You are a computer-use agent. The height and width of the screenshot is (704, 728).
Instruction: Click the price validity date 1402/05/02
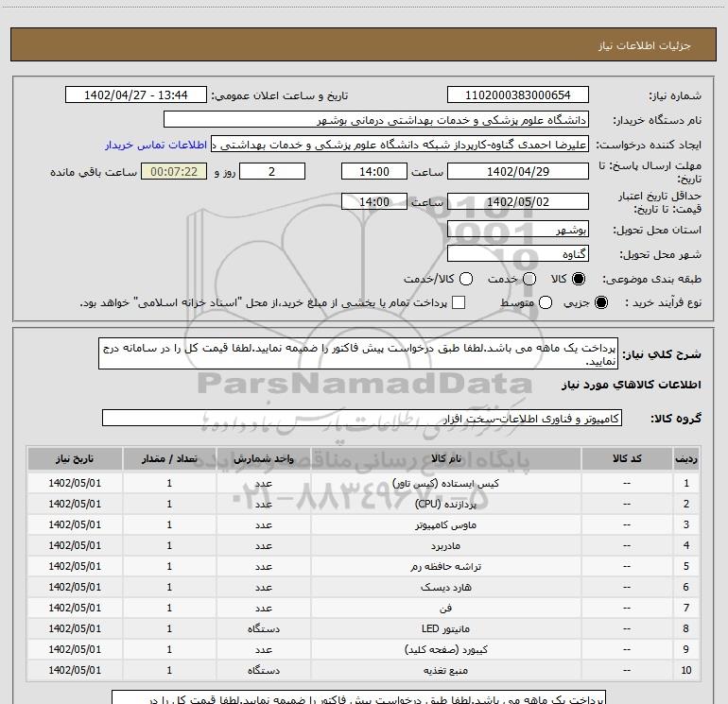tap(517, 201)
